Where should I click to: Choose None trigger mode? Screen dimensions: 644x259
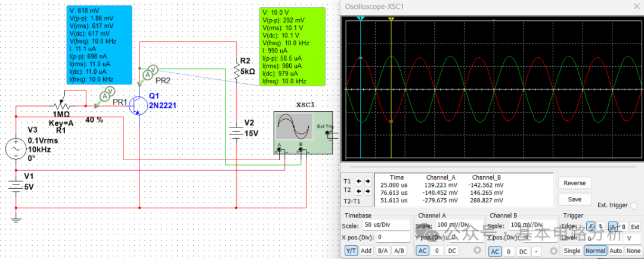(x=634, y=251)
